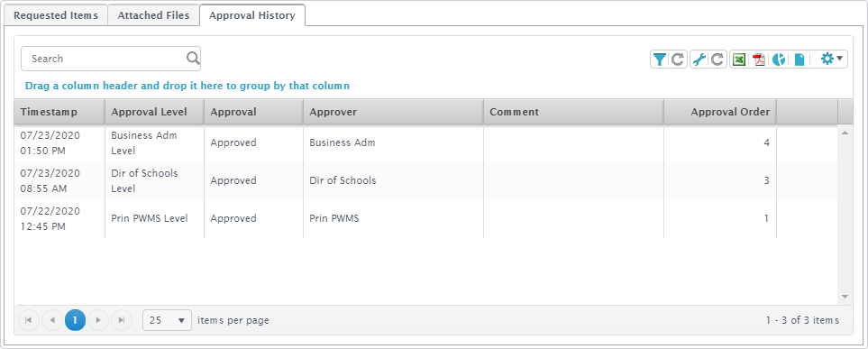
Task: Select page 1 in the pager
Action: (76, 320)
